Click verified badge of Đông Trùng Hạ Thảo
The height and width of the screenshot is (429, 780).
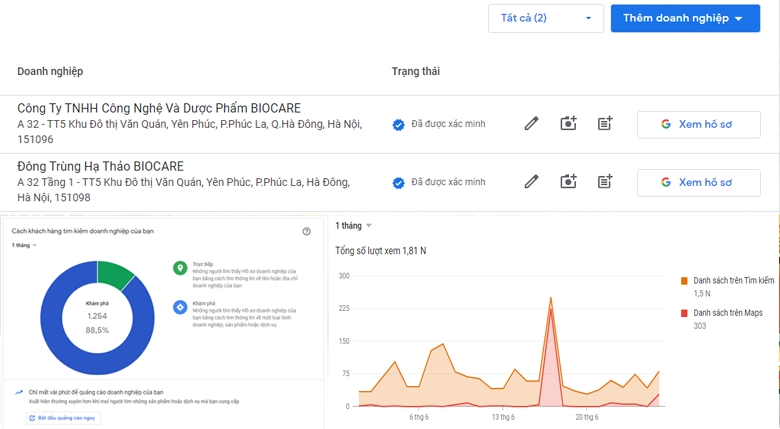[398, 183]
